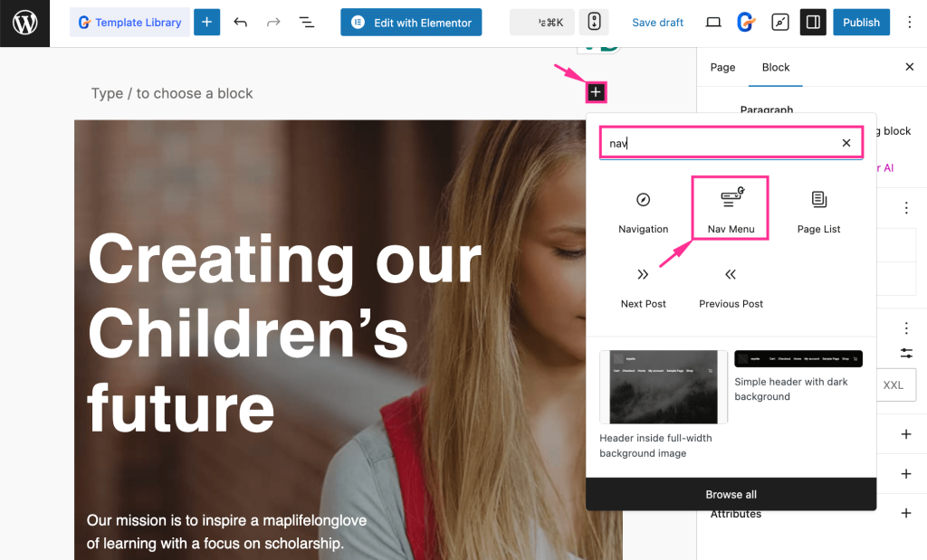Image resolution: width=927 pixels, height=560 pixels.
Task: Switch to the Page tab
Action: pyautogui.click(x=722, y=67)
